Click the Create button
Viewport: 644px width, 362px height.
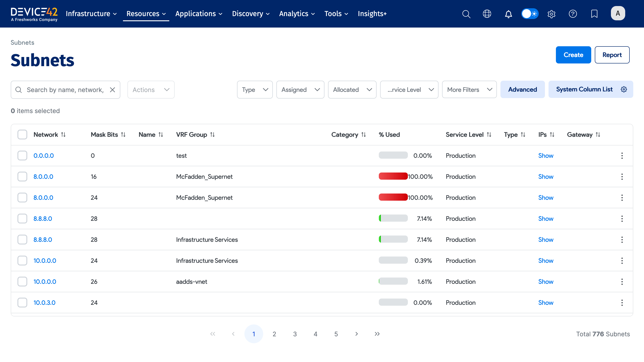point(573,55)
